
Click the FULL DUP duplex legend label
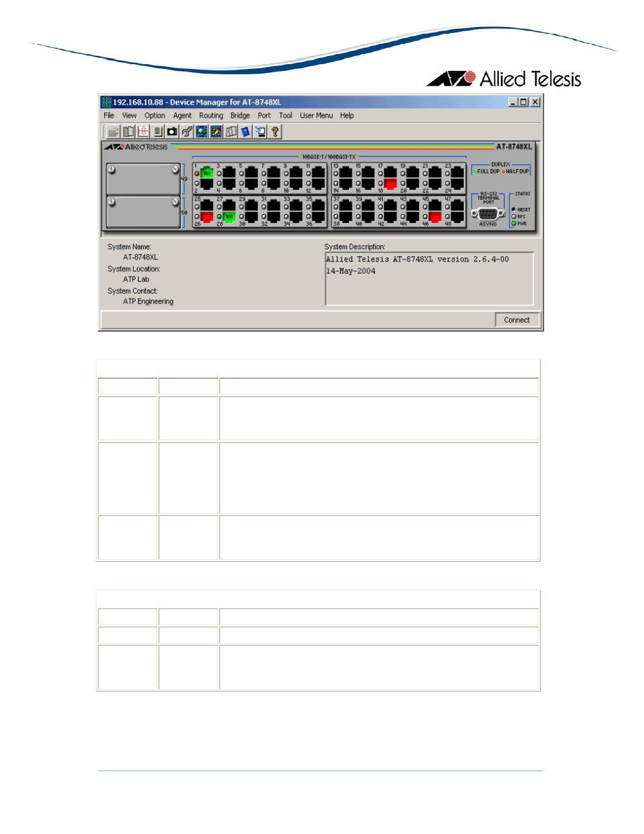[488, 172]
